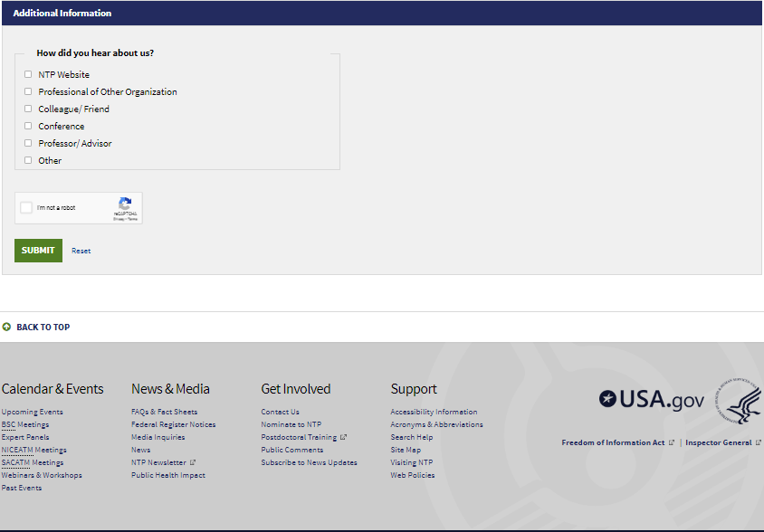
Task: Open Search Help link
Action: pos(412,437)
